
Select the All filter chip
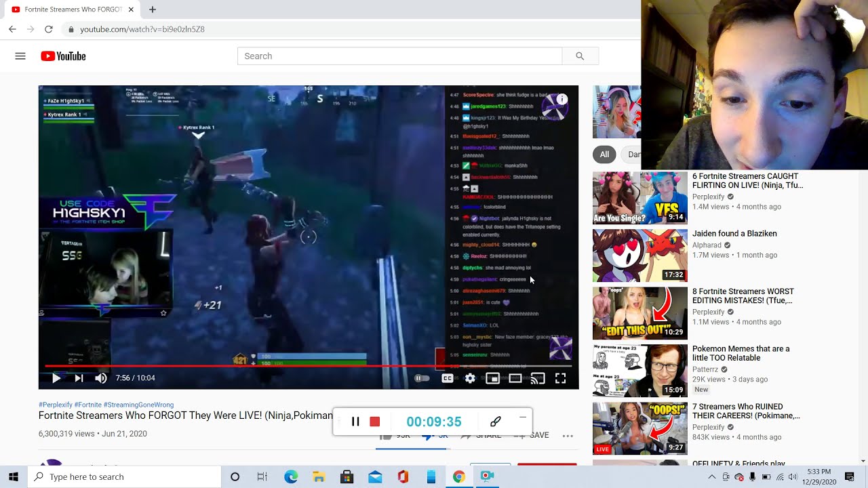pos(604,155)
